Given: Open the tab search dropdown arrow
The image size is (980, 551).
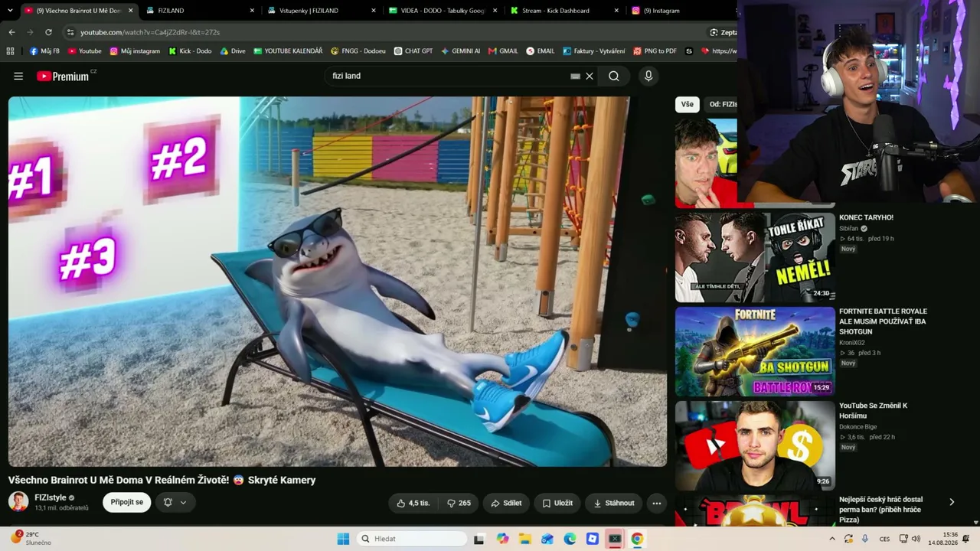Looking at the screenshot, I should click(x=8, y=11).
